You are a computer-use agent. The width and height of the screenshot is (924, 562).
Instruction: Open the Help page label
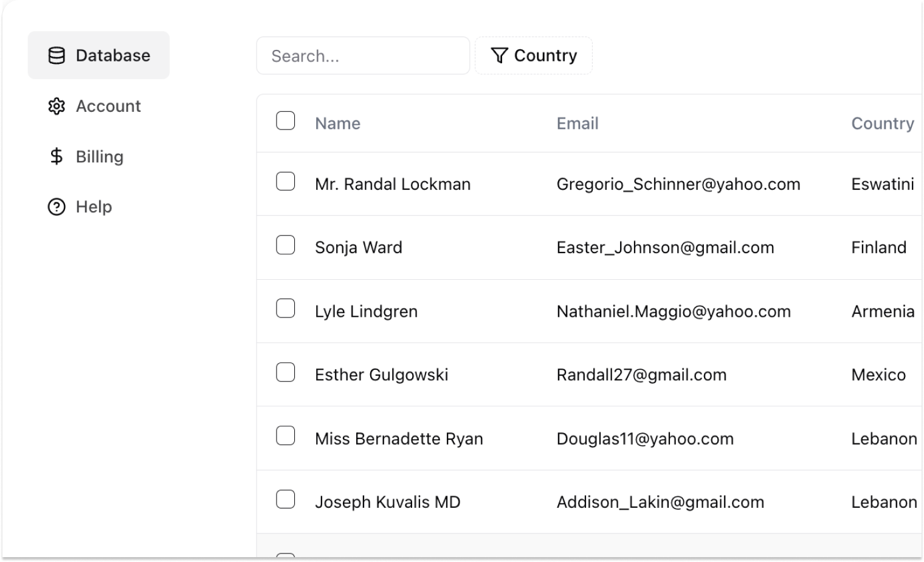94,207
